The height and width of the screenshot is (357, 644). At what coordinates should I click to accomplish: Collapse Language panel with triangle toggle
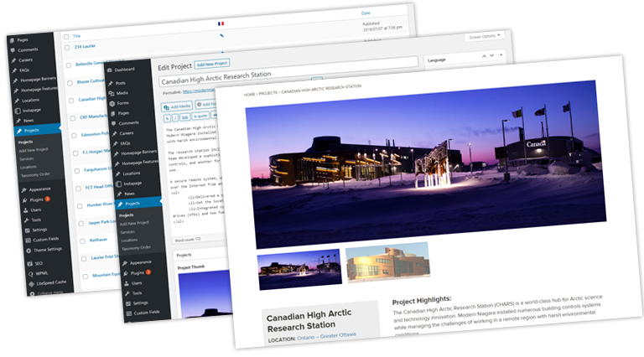click(501, 54)
